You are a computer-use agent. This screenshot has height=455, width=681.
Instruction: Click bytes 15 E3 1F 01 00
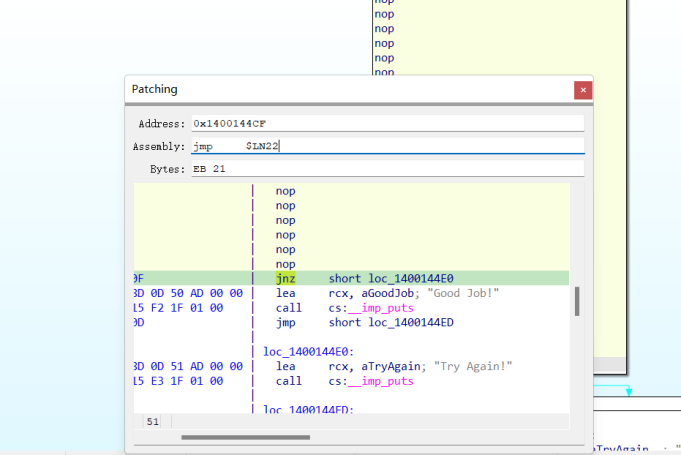pos(179,381)
